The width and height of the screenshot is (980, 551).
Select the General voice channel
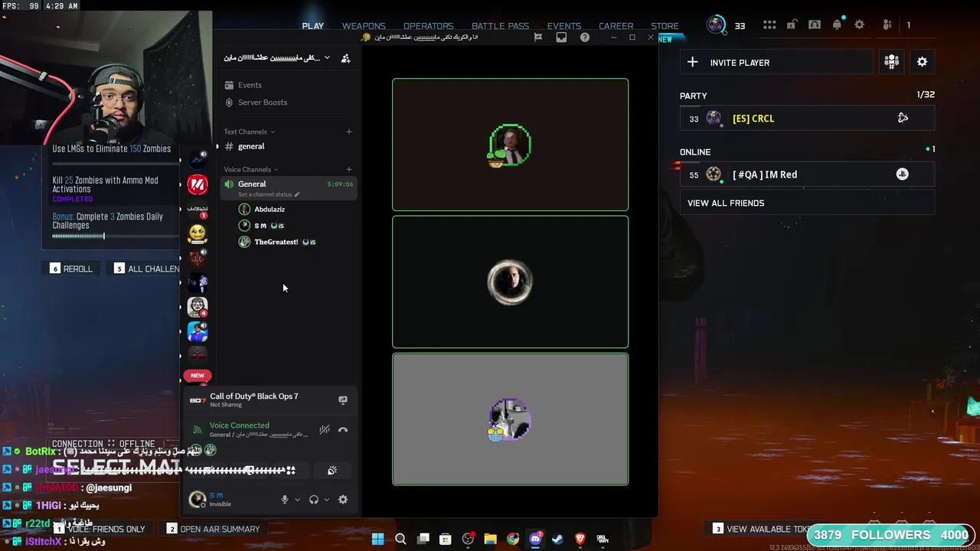(x=287, y=188)
